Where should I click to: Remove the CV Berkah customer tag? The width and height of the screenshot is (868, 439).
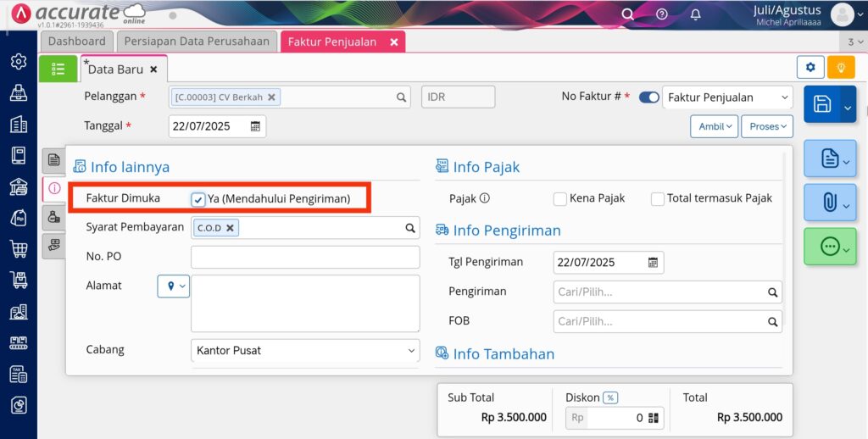point(271,97)
